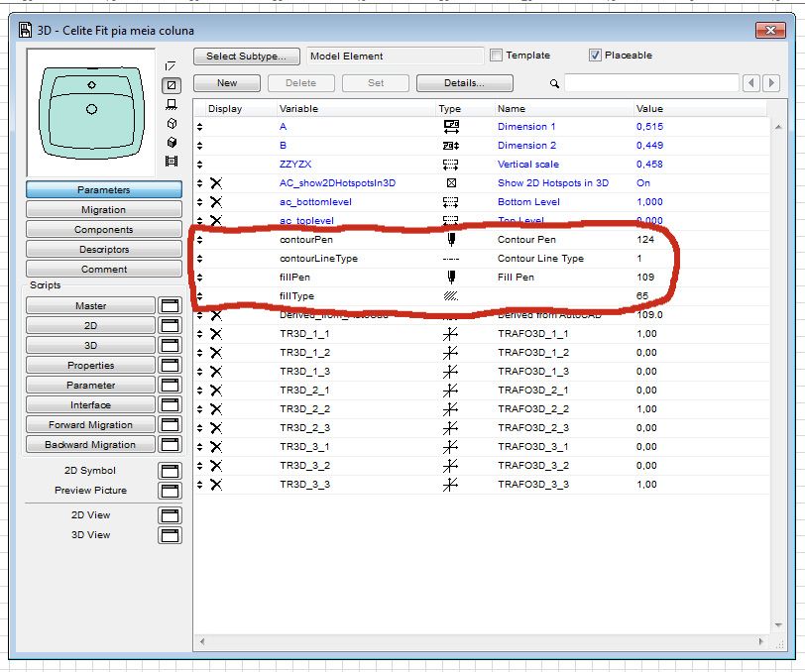Open Parameter script in separate window icon

[170, 385]
